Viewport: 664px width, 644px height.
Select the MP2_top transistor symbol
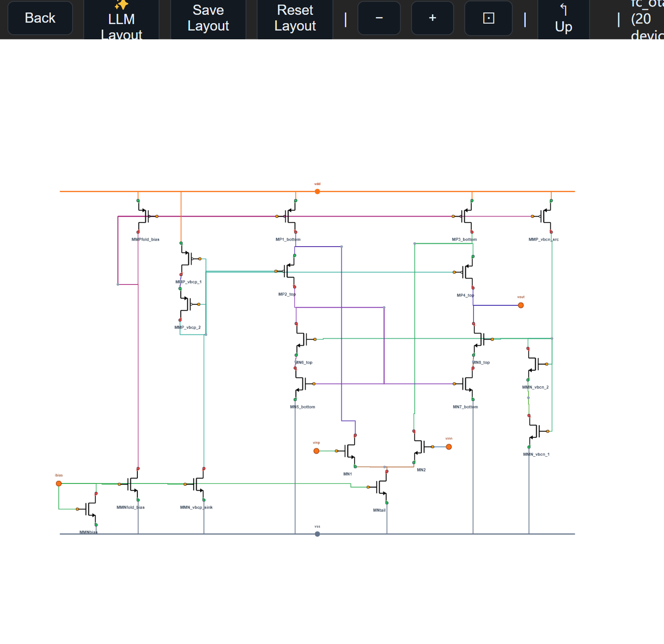pyautogui.click(x=288, y=271)
